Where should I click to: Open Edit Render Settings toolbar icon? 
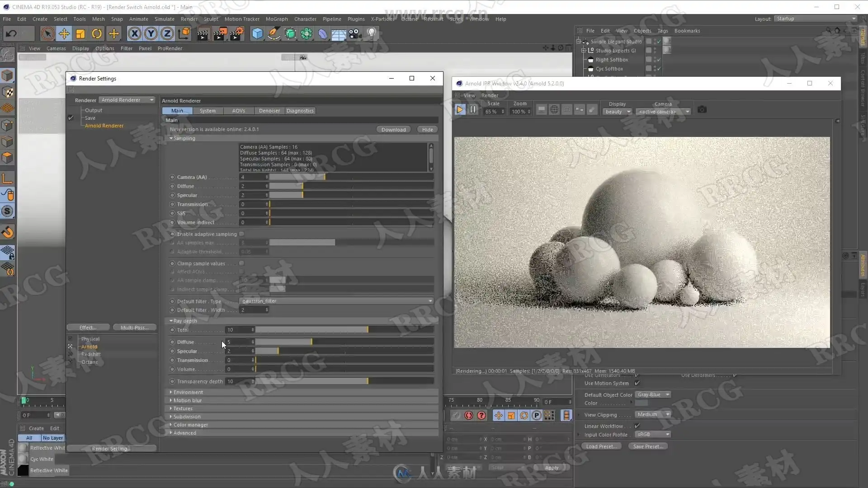pyautogui.click(x=236, y=34)
